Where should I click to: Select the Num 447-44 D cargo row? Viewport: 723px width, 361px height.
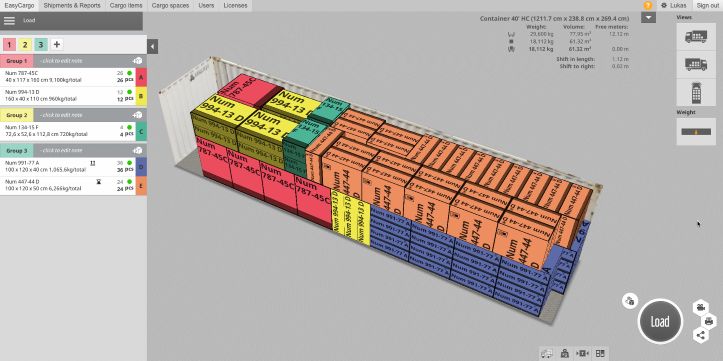tap(68, 186)
